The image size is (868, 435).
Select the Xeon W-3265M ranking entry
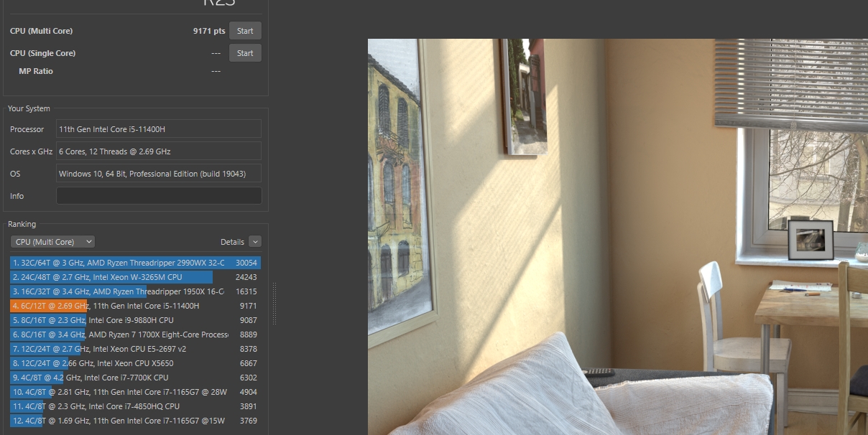[135, 277]
